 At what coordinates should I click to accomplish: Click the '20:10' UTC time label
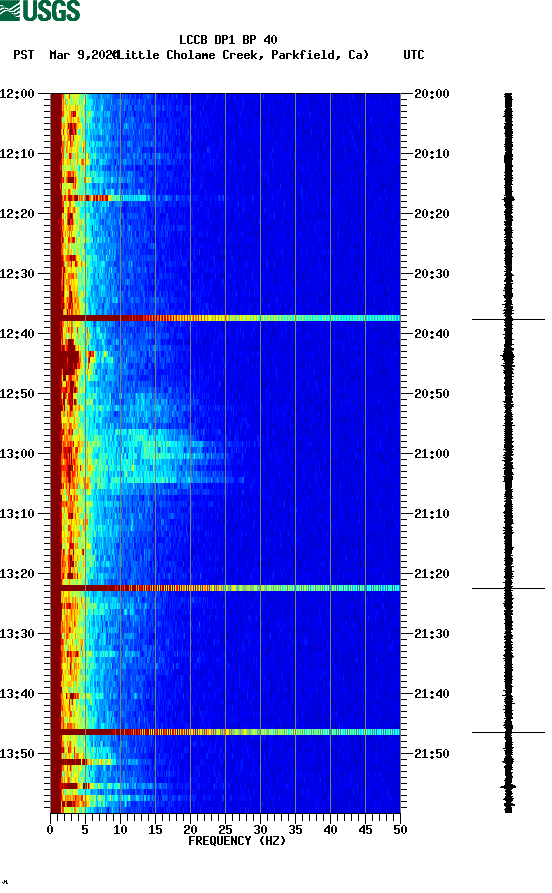click(432, 154)
